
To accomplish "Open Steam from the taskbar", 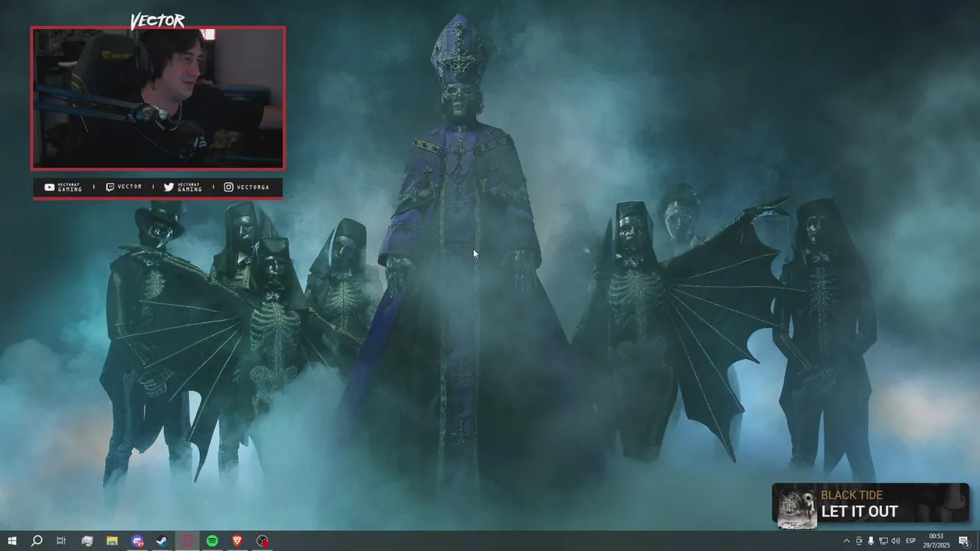I will [x=162, y=541].
